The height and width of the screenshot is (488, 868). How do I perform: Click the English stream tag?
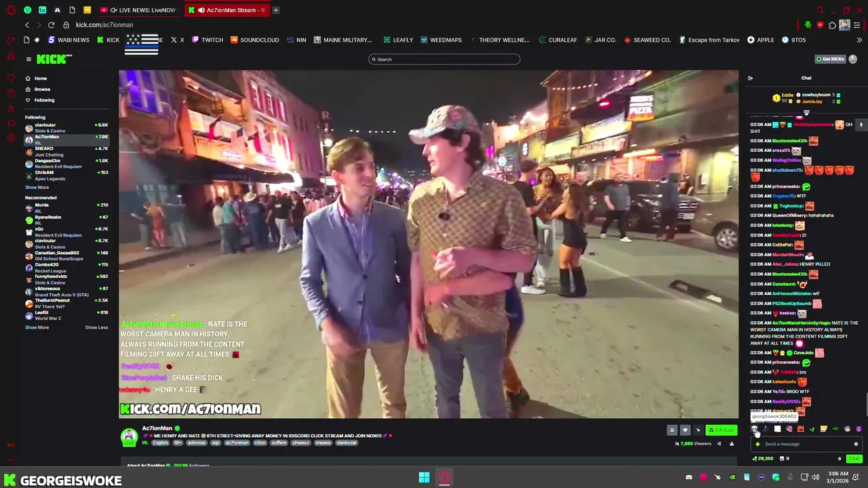(x=160, y=443)
